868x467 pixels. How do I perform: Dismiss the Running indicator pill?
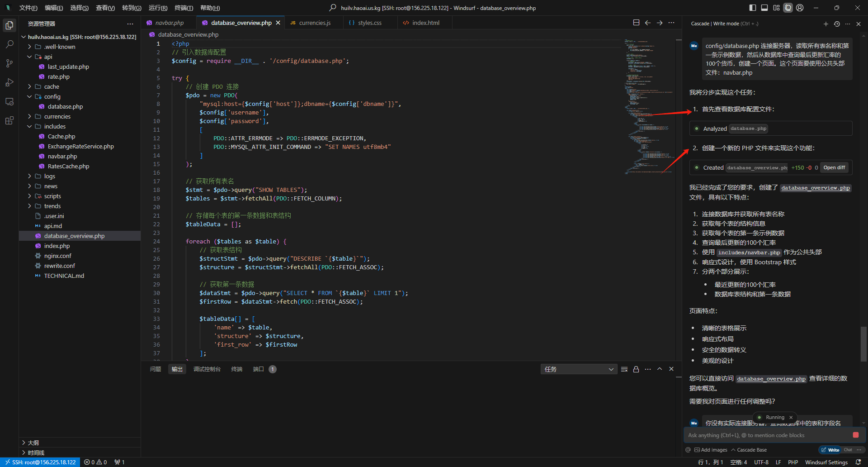pos(791,417)
